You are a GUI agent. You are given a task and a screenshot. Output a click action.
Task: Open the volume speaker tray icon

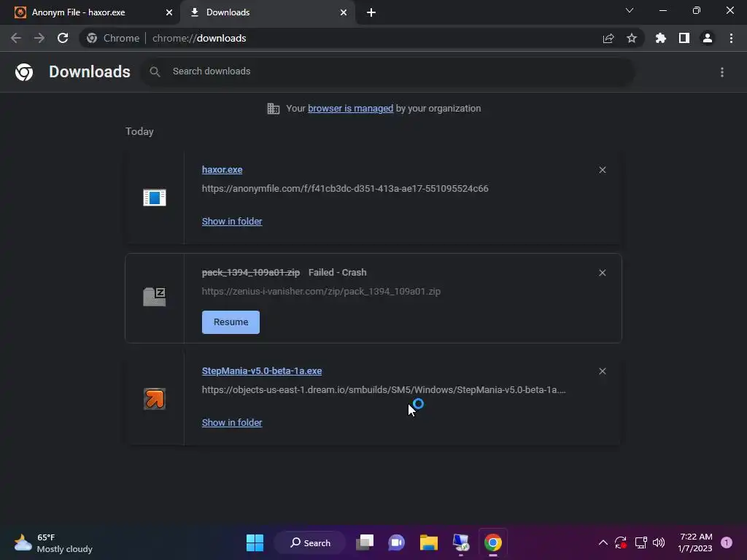659,542
